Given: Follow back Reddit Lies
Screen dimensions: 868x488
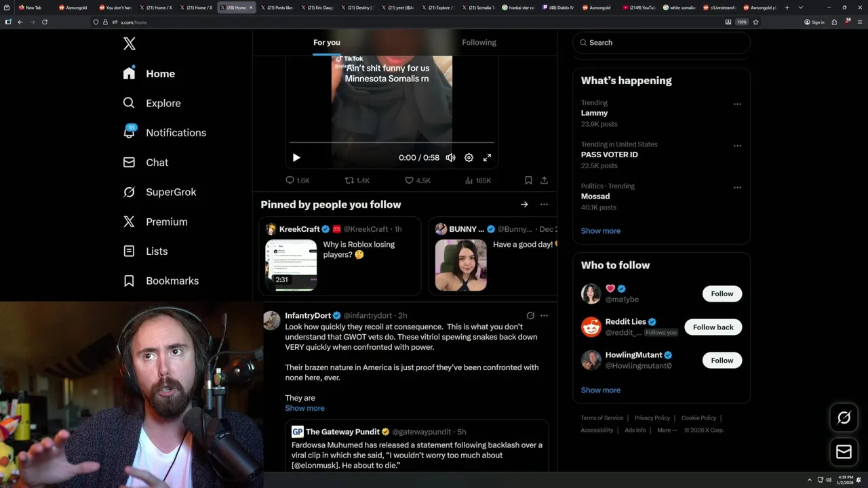Looking at the screenshot, I should pos(713,327).
